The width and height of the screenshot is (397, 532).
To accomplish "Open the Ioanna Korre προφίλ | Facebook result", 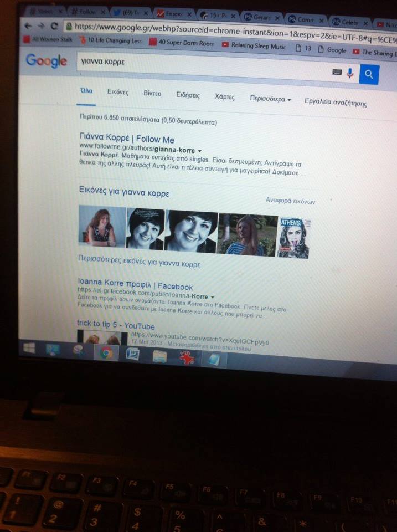I will click(x=135, y=284).
